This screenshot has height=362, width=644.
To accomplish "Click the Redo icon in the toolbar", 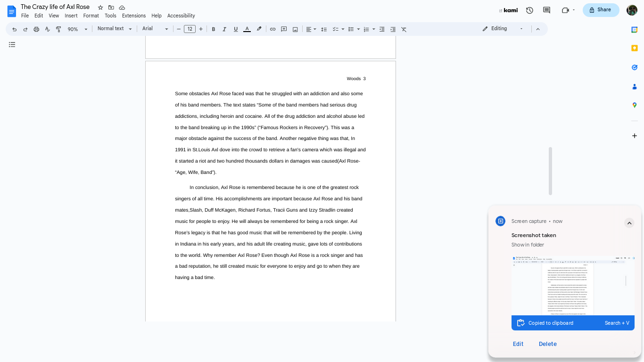I will (x=25, y=29).
